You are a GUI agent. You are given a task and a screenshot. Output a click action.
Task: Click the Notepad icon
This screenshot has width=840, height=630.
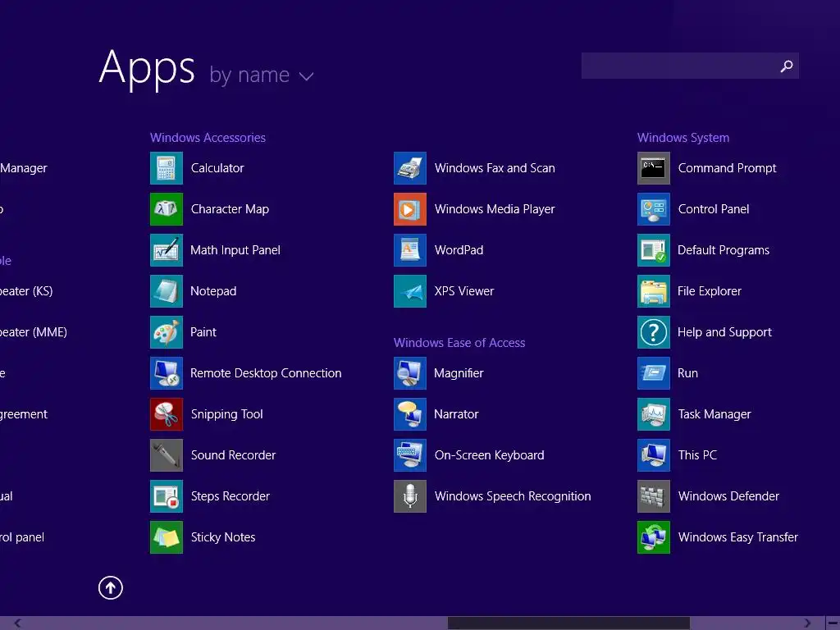tap(166, 291)
